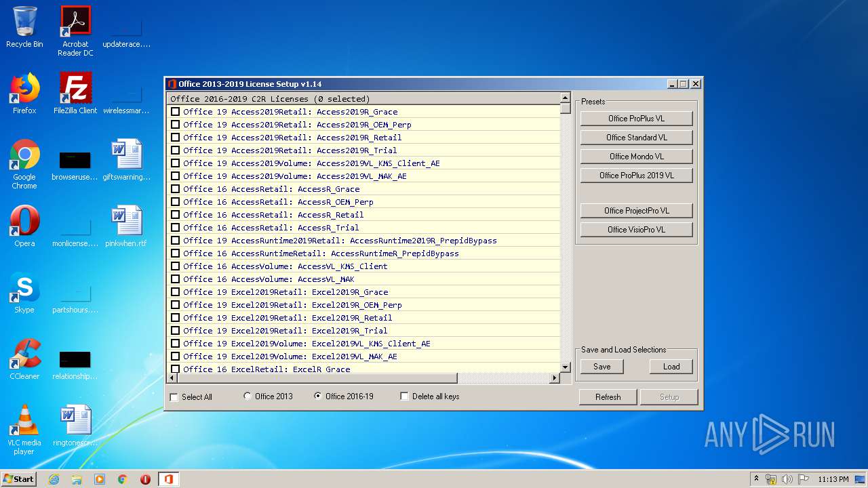This screenshot has height=488, width=868.
Task: Select the monlicense desktop file icon
Action: coord(75,230)
